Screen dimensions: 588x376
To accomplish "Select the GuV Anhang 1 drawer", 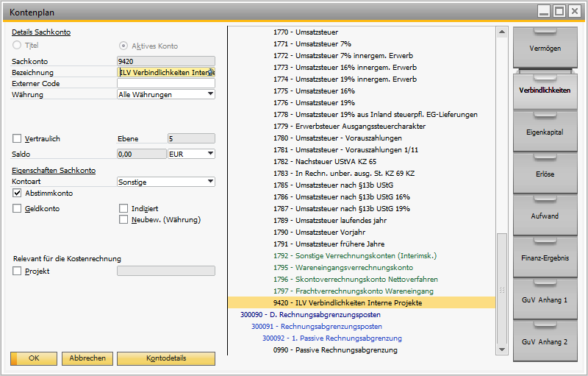I will pos(545,300).
